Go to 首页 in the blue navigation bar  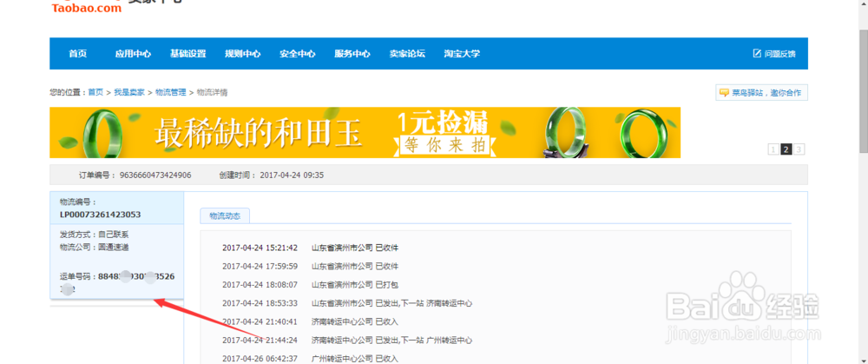77,54
